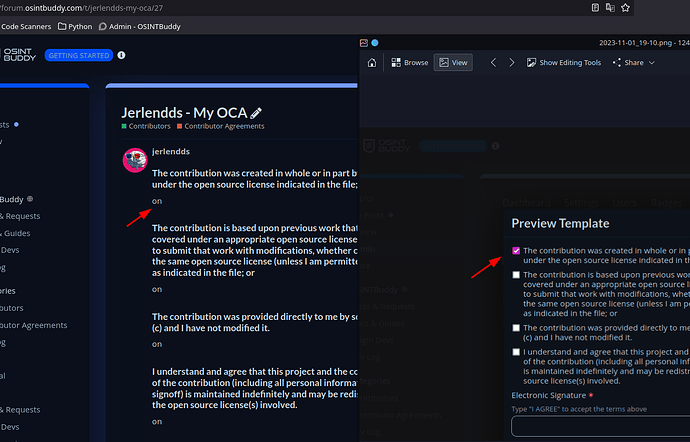Check the 'based upon previous work' checkbox
Image resolution: width=690 pixels, height=442 pixels.
tap(516, 275)
